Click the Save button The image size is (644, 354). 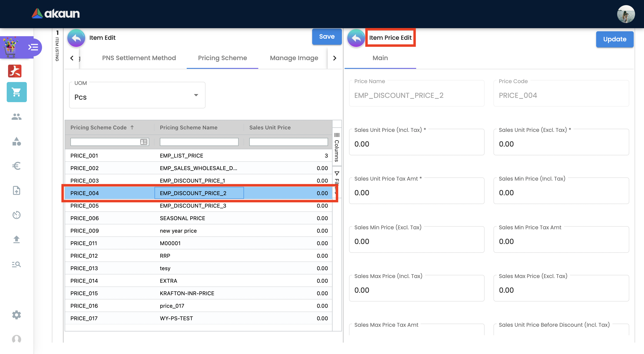tap(326, 37)
